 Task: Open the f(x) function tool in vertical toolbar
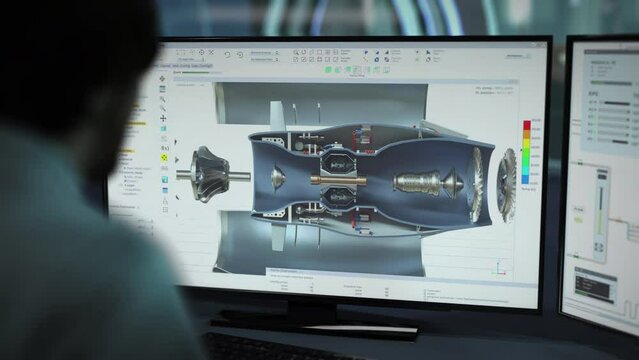point(165,148)
